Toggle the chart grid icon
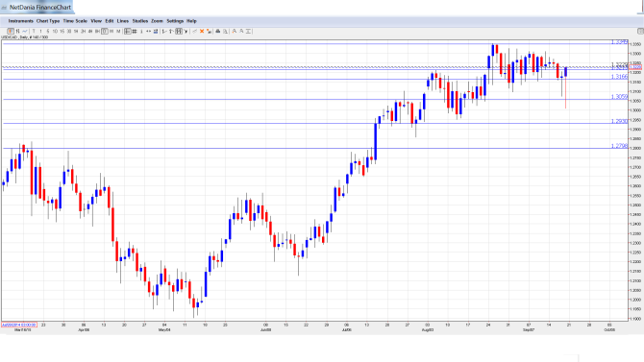Image resolution: width=644 pixels, height=362 pixels. point(135,31)
